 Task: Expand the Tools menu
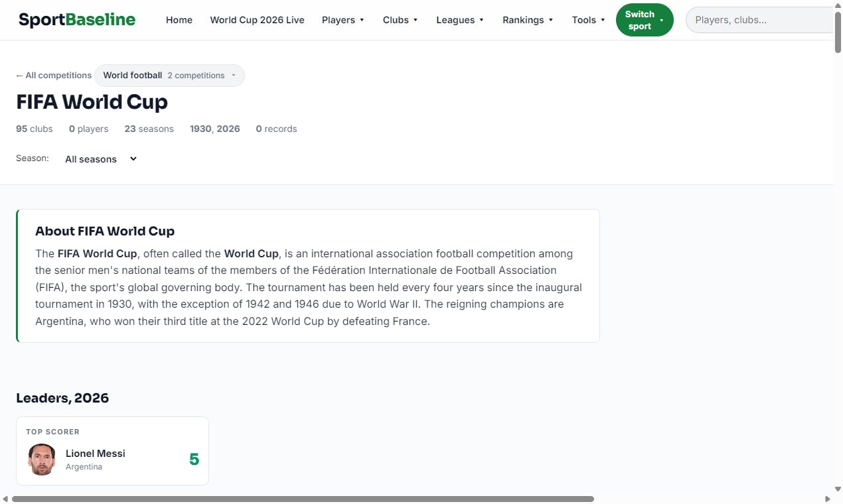(589, 20)
